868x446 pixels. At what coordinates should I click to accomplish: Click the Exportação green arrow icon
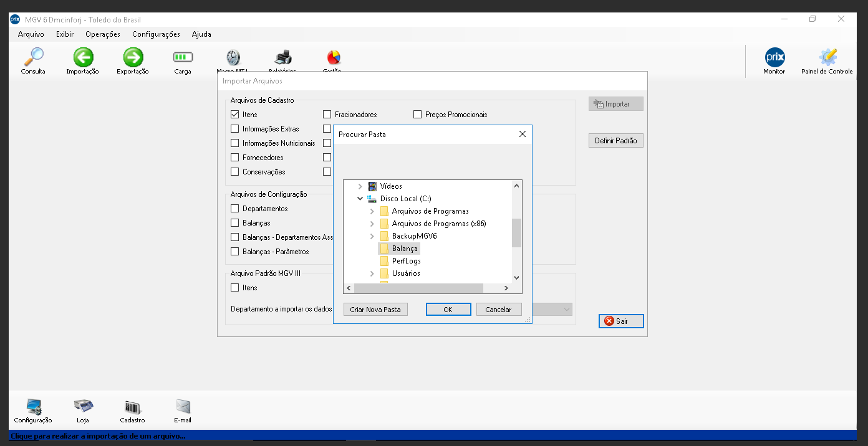pyautogui.click(x=133, y=58)
